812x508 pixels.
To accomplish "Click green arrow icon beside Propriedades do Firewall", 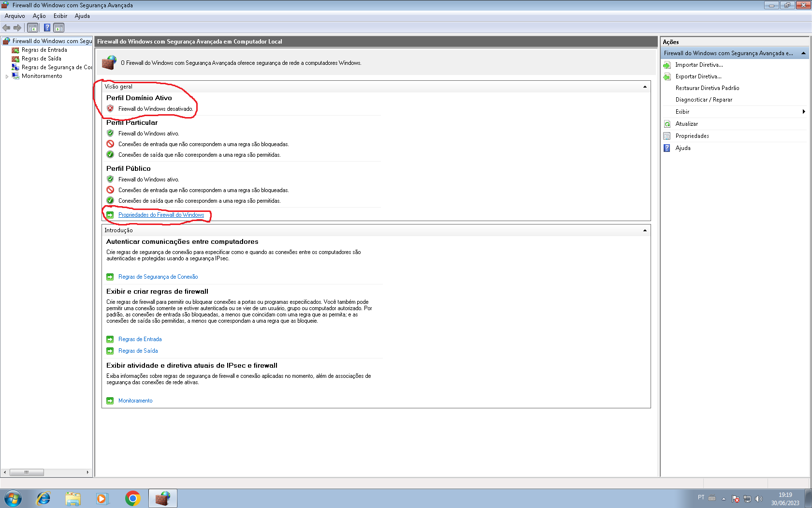I will point(110,215).
